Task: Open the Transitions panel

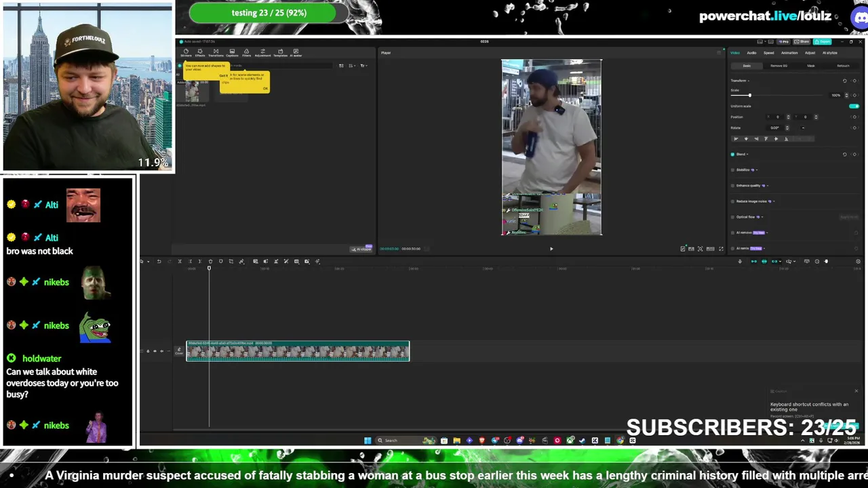Action: pyautogui.click(x=216, y=53)
